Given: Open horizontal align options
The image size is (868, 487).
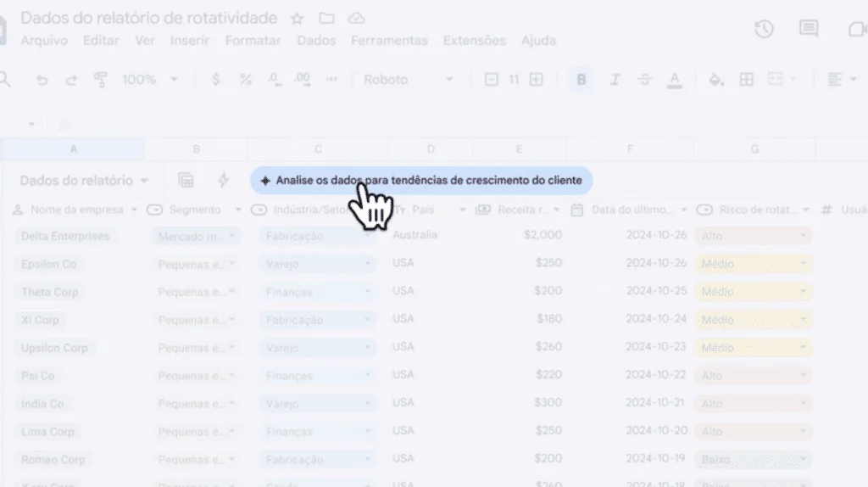Looking at the screenshot, I should [x=842, y=80].
